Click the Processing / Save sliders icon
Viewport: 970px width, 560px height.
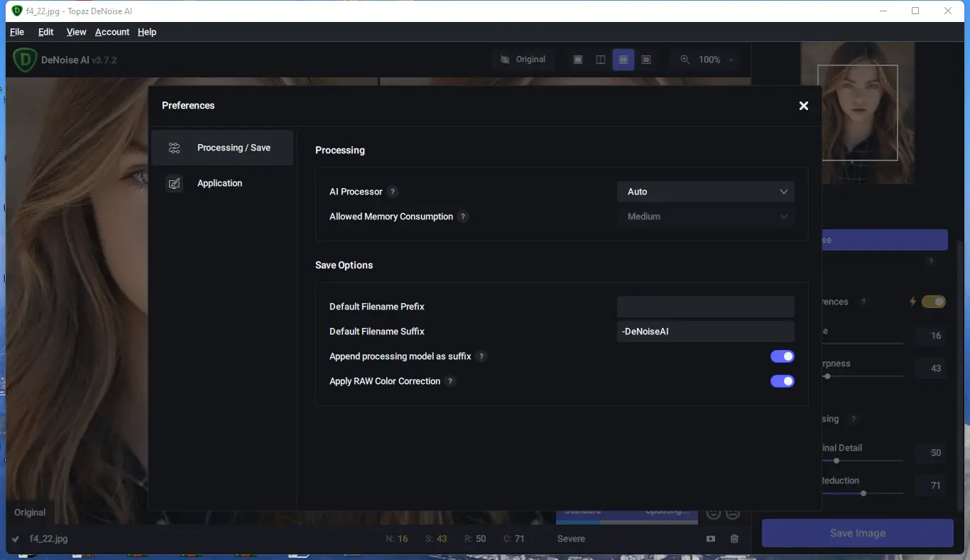tap(174, 148)
